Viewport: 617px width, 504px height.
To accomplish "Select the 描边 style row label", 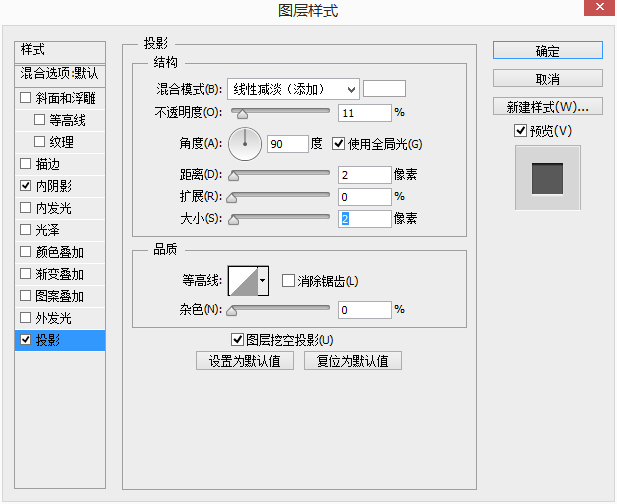I will pos(48,164).
